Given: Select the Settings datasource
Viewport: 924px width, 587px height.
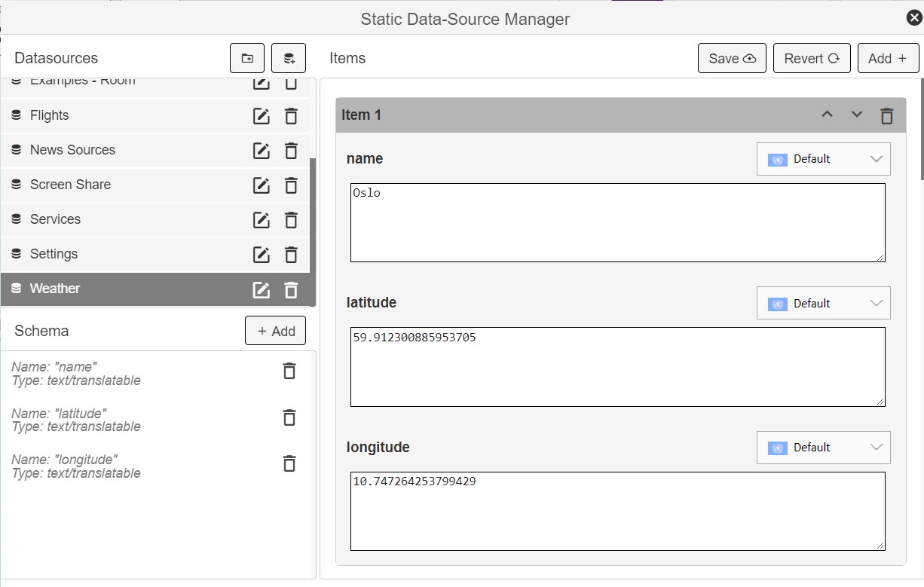Looking at the screenshot, I should 54,254.
